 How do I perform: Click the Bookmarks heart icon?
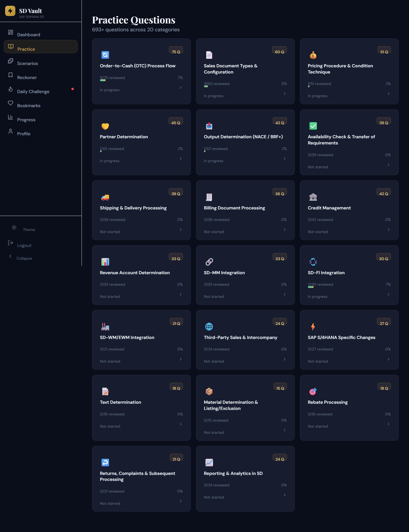pyautogui.click(x=10, y=103)
